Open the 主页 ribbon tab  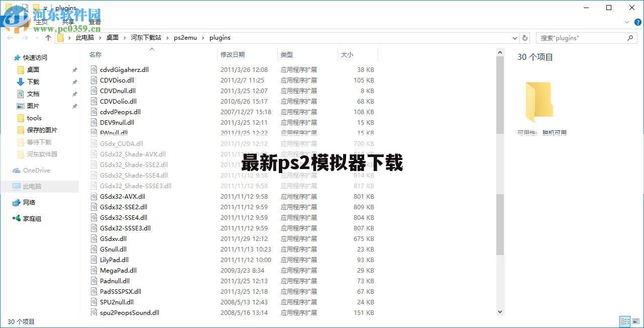42,22
